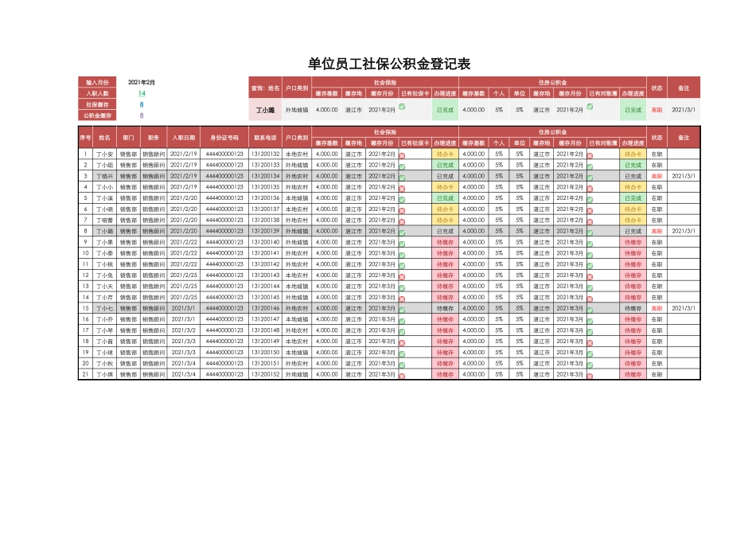Click the green check social security card icon in the query row
Viewport: 756px width, 535px height.
(x=402, y=107)
